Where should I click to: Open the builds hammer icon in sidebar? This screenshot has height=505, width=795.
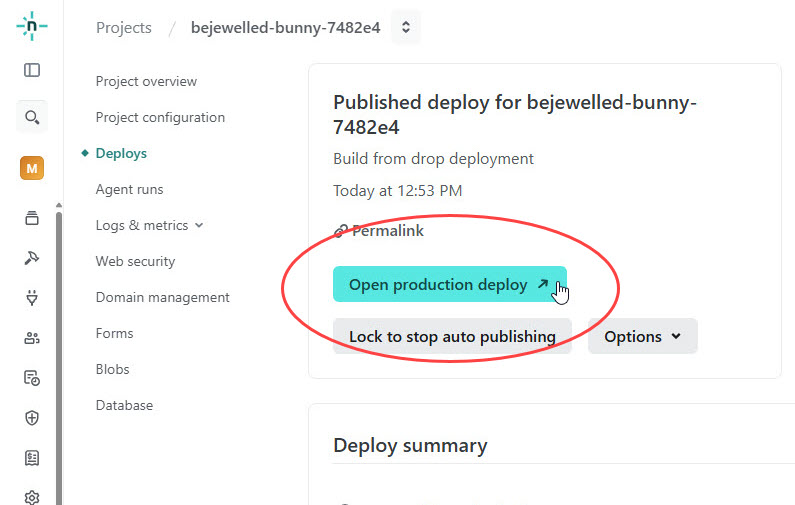tap(32, 258)
